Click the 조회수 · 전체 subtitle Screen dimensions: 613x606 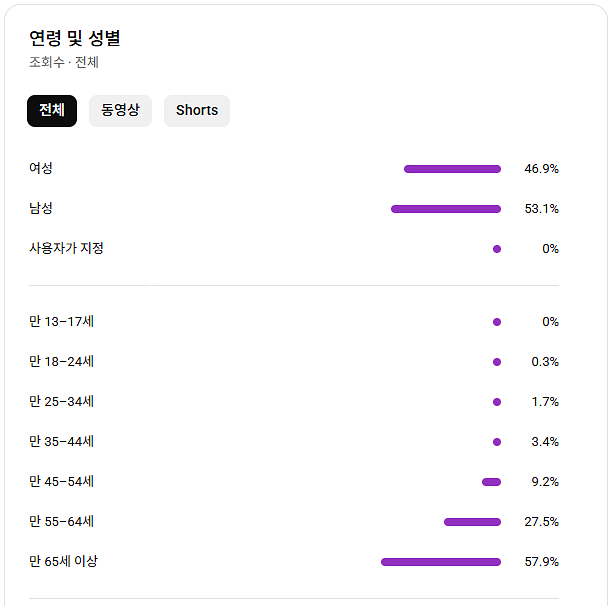pos(64,62)
